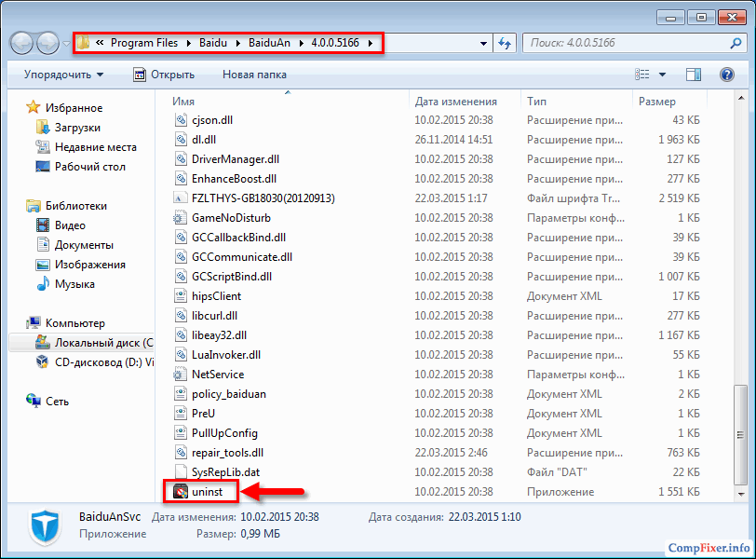Open the view options dropdown arrow

point(663,75)
